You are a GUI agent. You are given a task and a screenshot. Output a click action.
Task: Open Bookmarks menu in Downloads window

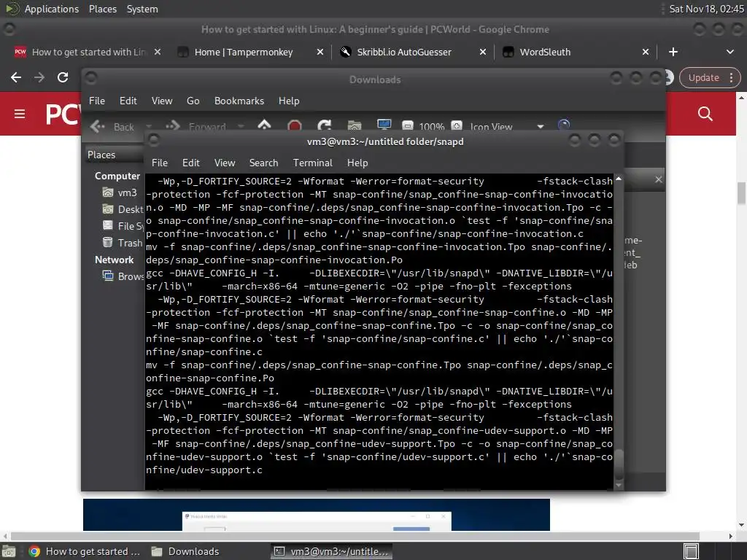[239, 101]
